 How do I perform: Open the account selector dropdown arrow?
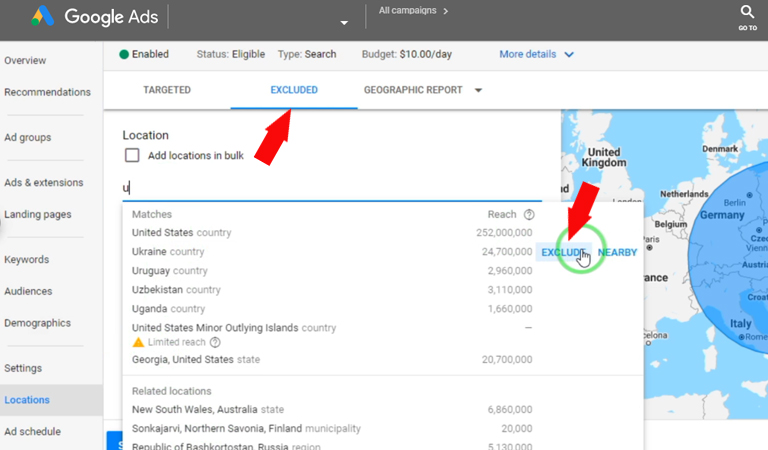point(344,23)
